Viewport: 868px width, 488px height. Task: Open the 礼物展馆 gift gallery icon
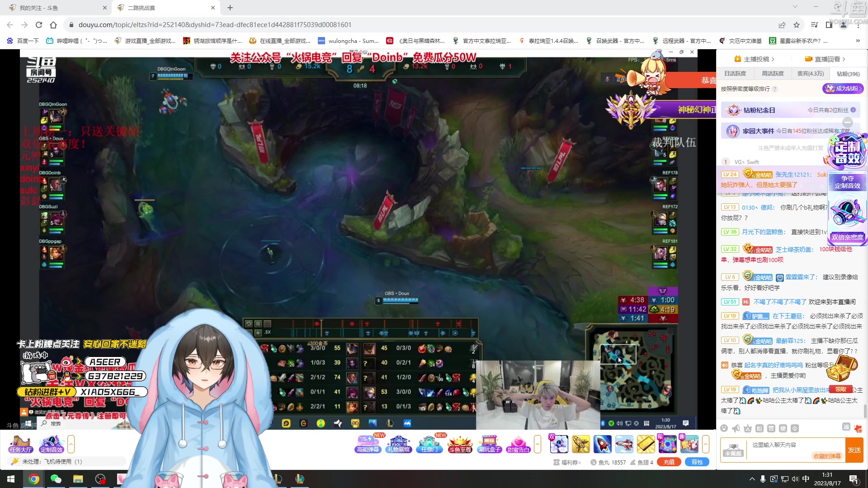pos(399,444)
